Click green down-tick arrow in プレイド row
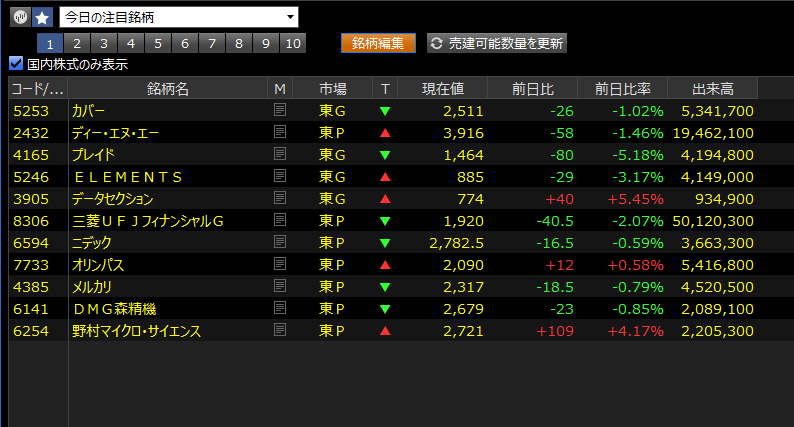Screen dimensions: 794x427 pyautogui.click(x=385, y=155)
